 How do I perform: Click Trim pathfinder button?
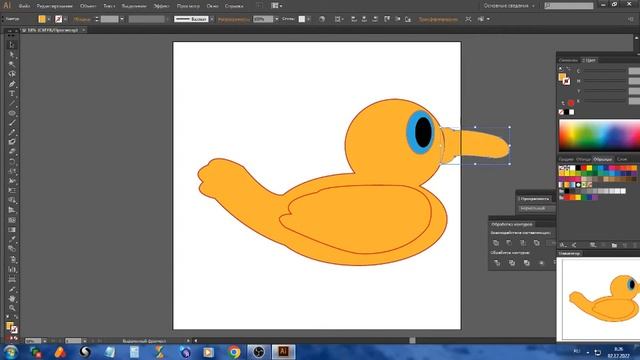(x=512, y=263)
